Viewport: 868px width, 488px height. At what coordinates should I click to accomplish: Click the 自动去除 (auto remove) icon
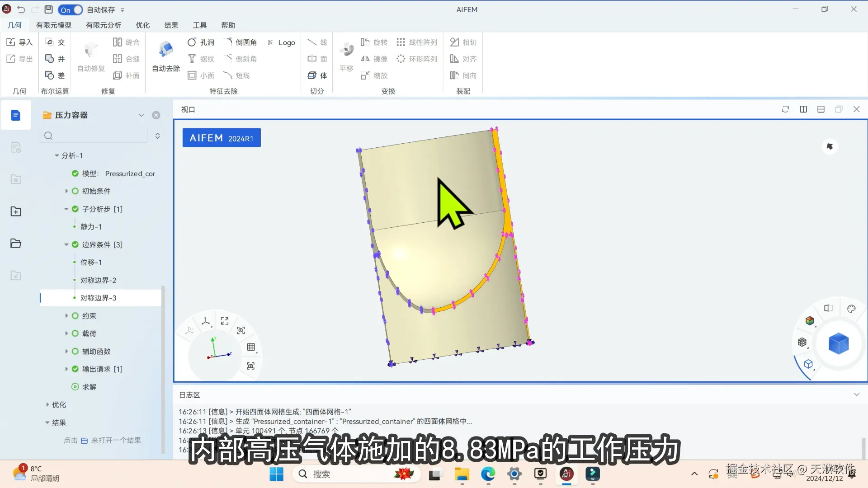coord(165,50)
